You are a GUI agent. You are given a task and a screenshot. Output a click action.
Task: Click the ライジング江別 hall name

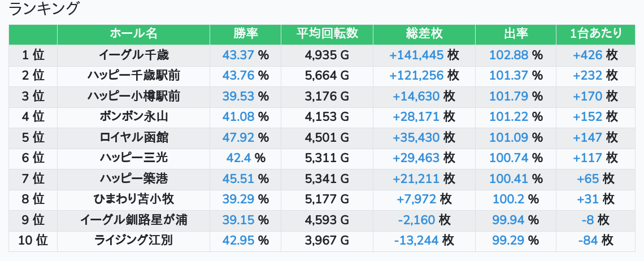133,241
